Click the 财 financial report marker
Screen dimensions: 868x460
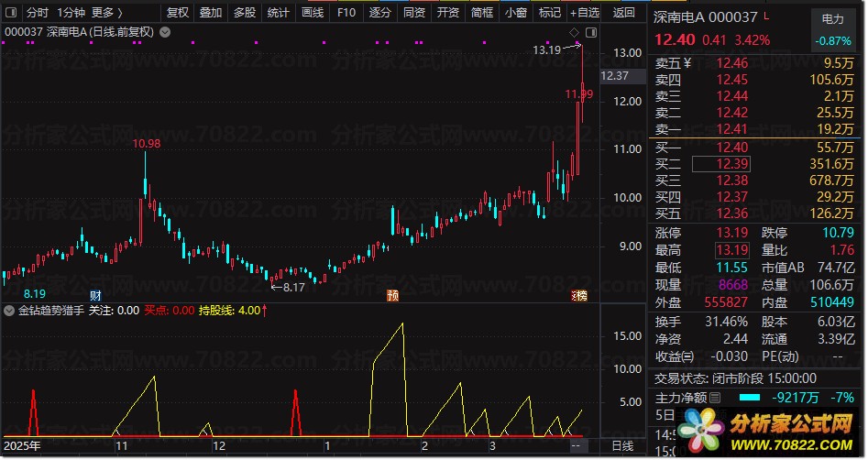click(95, 296)
